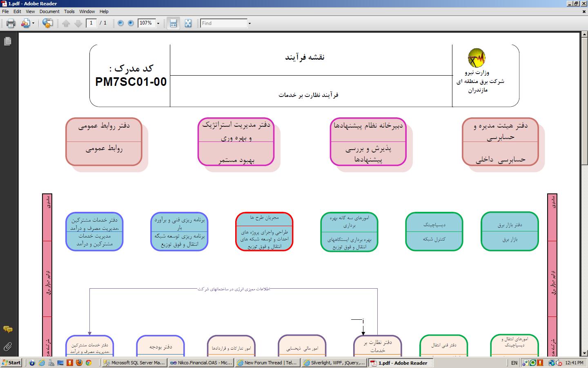The image size is (588, 368).
Task: Click into the Find text field
Action: pyautogui.click(x=224, y=23)
